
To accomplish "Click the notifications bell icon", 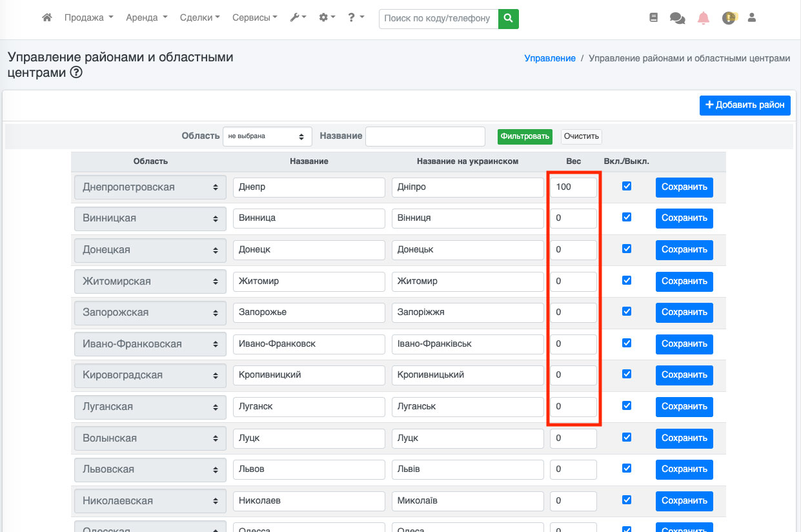I will point(704,19).
